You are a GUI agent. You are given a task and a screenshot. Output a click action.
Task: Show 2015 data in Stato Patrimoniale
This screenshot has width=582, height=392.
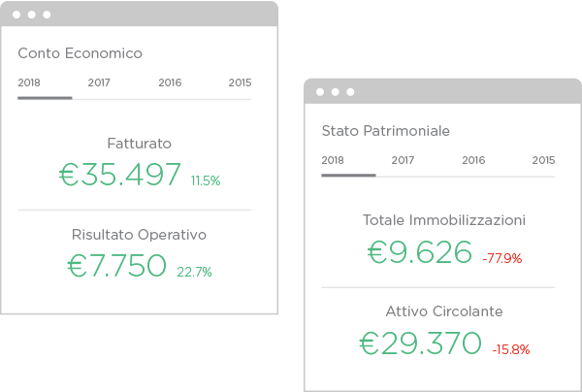coord(543,160)
